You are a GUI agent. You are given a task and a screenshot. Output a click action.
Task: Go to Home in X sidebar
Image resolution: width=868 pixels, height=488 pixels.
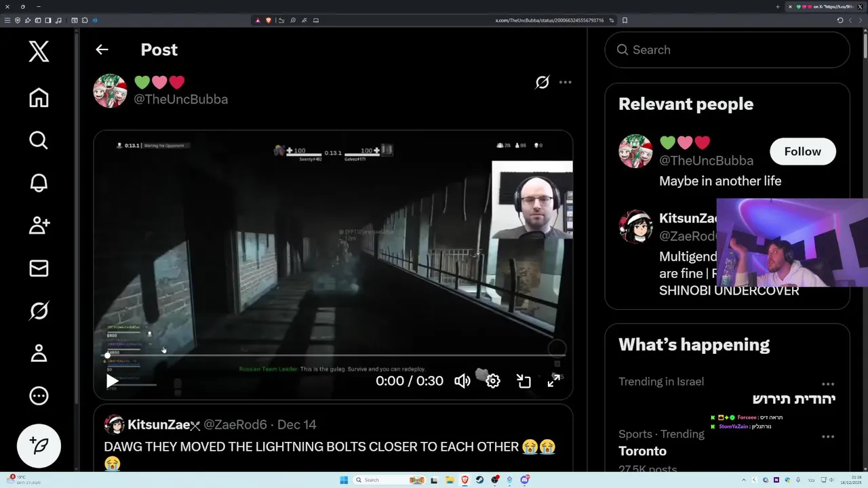pos(39,98)
